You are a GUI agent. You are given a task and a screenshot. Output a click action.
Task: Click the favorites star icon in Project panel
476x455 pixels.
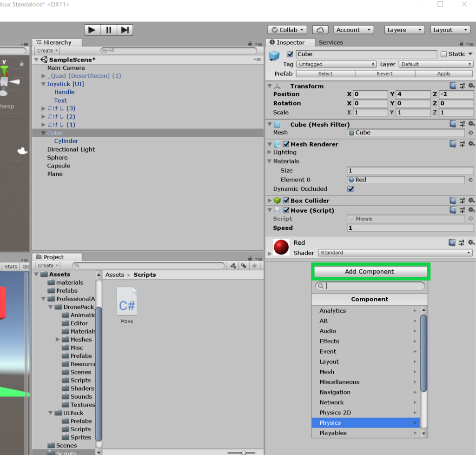[254, 266]
